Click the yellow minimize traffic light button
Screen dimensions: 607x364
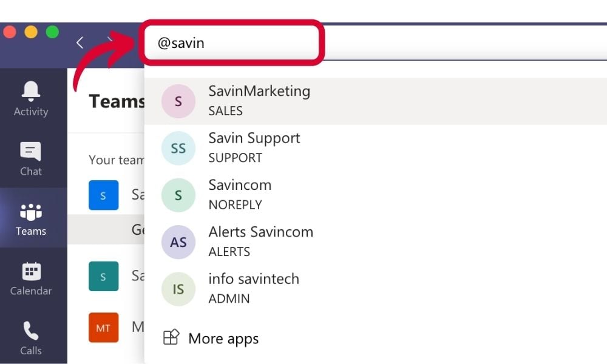pos(31,32)
